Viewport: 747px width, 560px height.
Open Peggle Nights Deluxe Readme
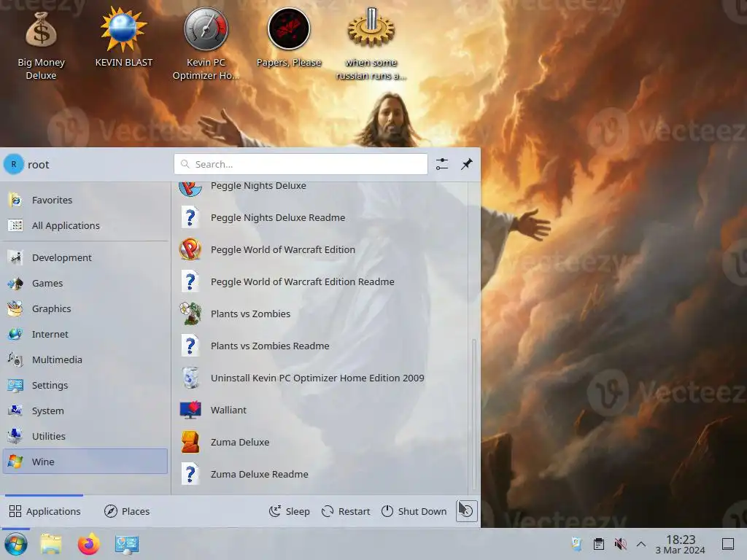pos(320,217)
